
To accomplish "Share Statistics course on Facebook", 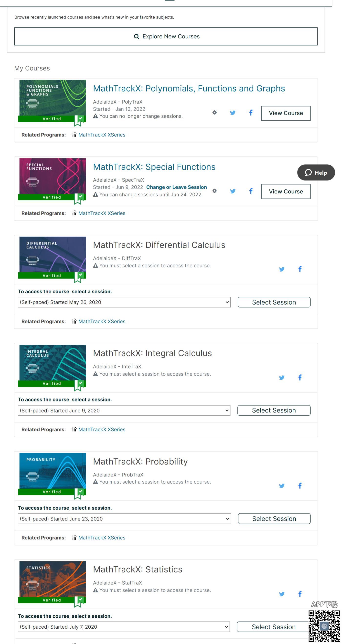I will click(x=300, y=594).
